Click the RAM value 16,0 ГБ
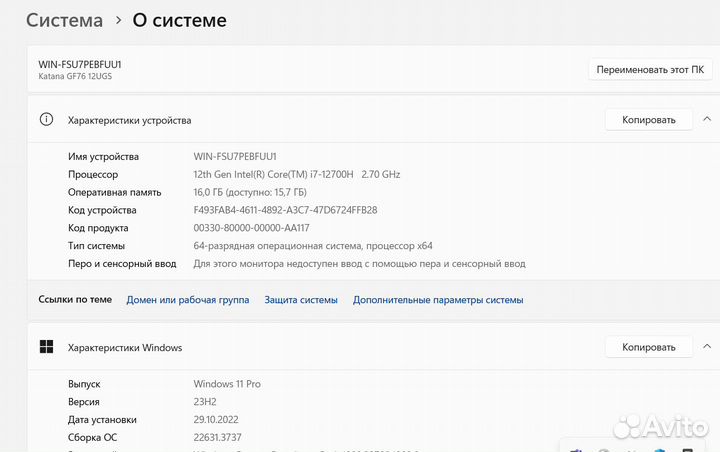The image size is (720, 452). 250,192
